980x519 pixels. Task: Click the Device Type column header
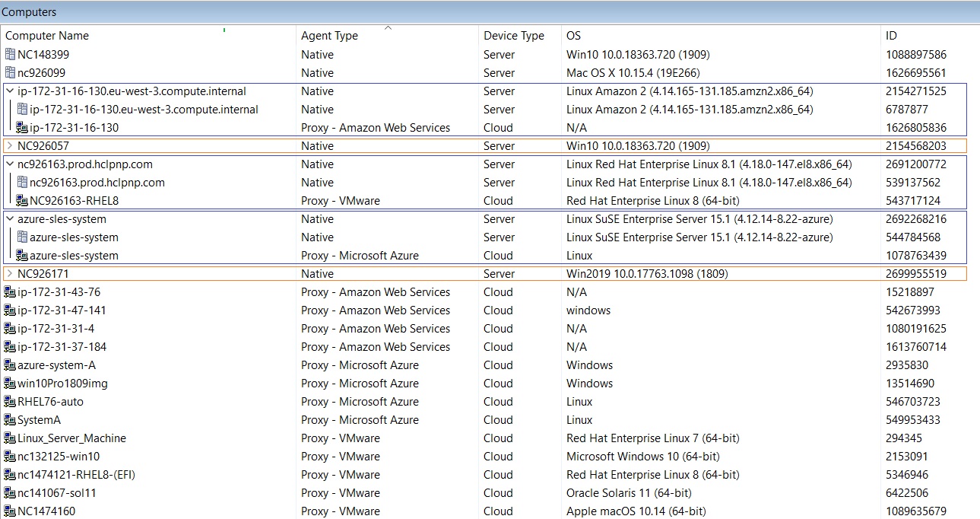point(514,36)
